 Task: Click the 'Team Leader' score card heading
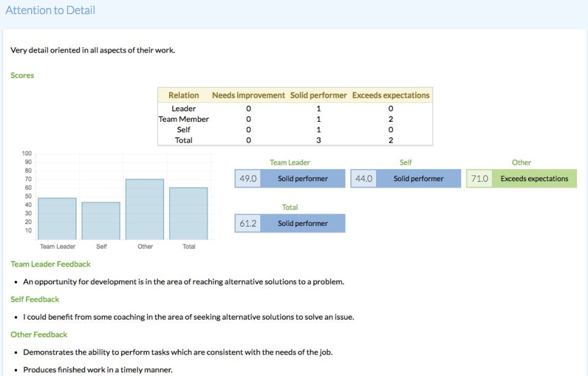tap(290, 162)
